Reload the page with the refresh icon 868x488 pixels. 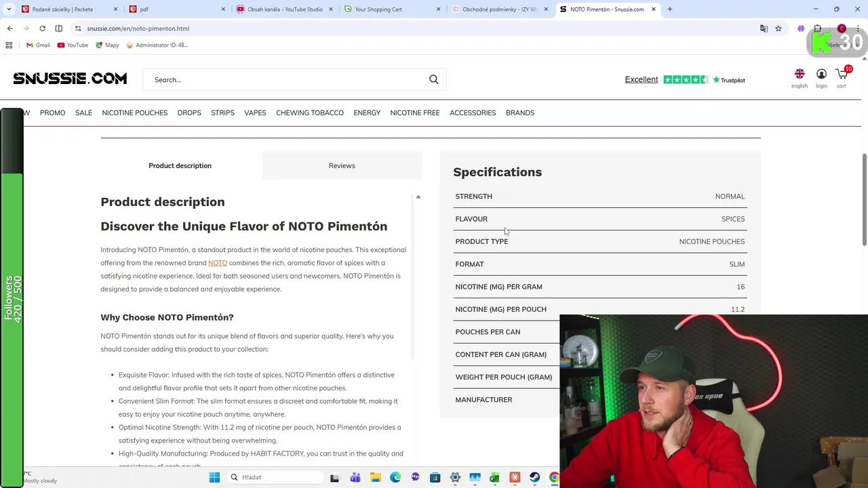click(42, 28)
